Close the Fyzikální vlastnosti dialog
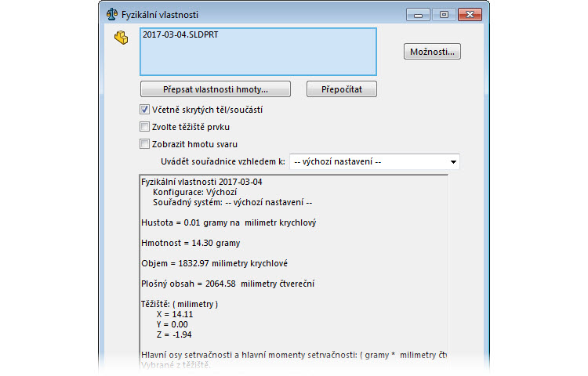 pyautogui.click(x=470, y=14)
